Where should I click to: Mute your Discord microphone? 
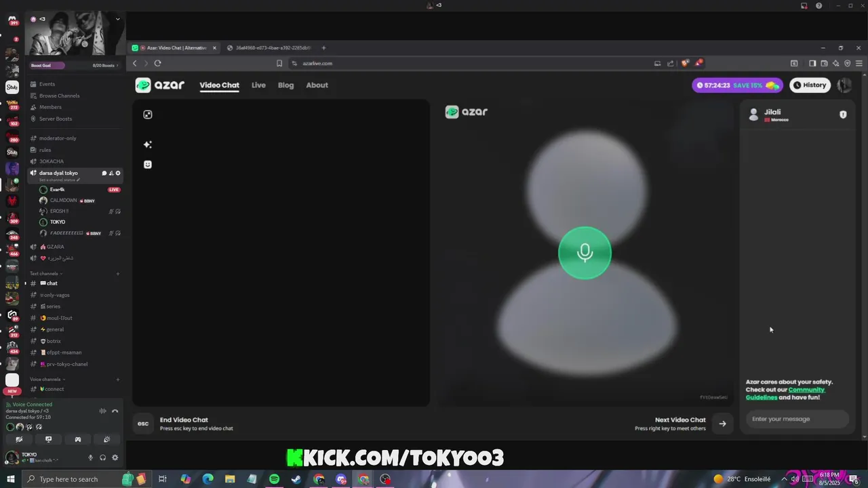click(x=90, y=457)
